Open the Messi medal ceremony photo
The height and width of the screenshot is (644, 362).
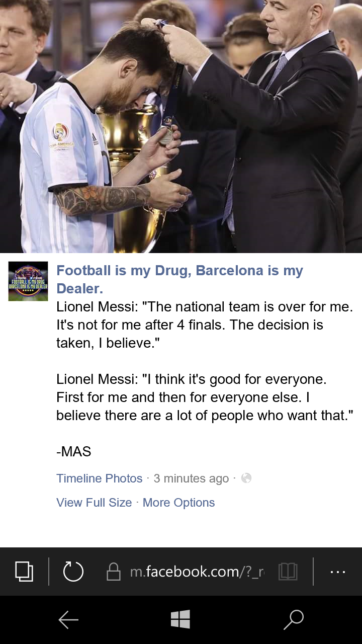coord(181,126)
